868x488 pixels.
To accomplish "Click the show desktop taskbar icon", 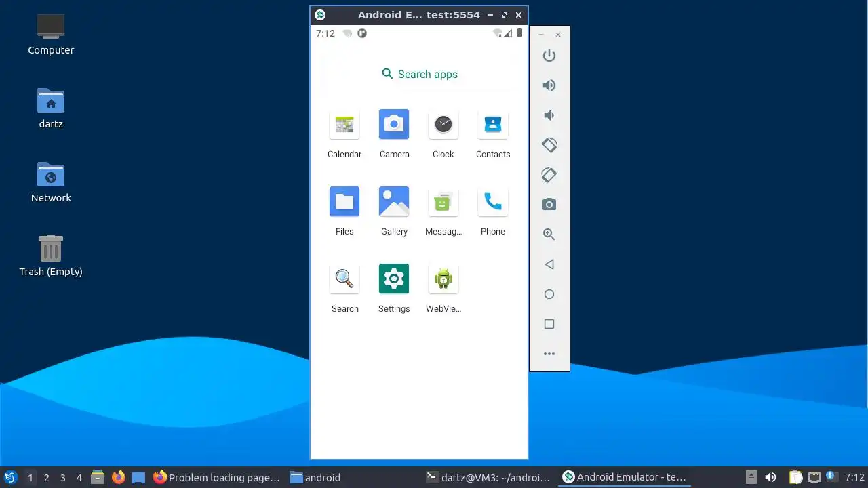I will point(138,477).
